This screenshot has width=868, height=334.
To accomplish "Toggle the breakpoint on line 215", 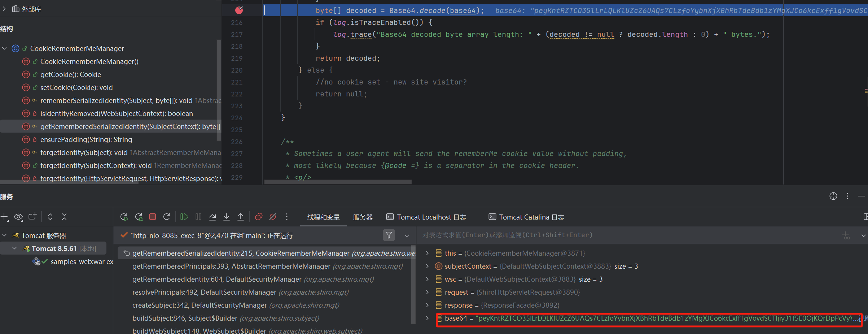I will click(x=239, y=10).
